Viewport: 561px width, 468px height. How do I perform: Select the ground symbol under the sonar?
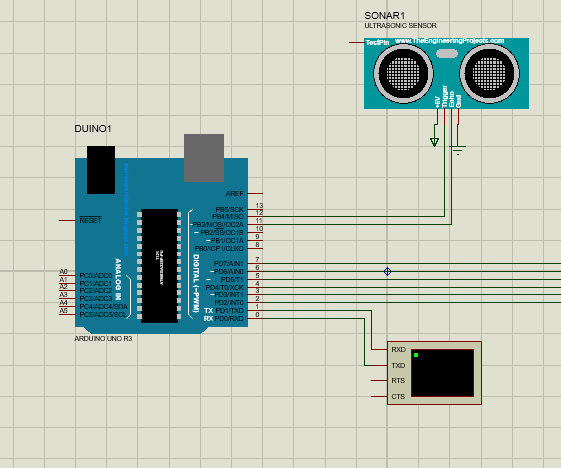(x=458, y=150)
